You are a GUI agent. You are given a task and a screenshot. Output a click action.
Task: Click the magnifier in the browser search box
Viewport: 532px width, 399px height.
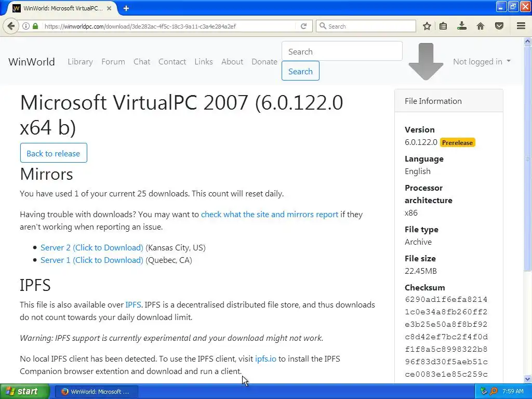(323, 26)
